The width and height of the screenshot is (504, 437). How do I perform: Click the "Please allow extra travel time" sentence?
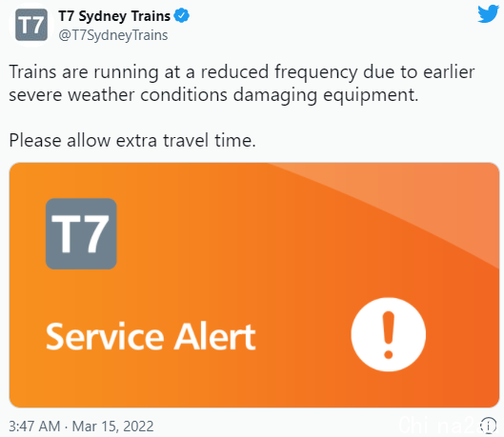132,141
